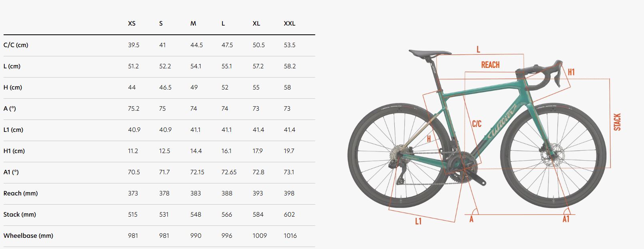This screenshot has width=644, height=249.
Task: Click the M size column header
Action: pyautogui.click(x=193, y=24)
